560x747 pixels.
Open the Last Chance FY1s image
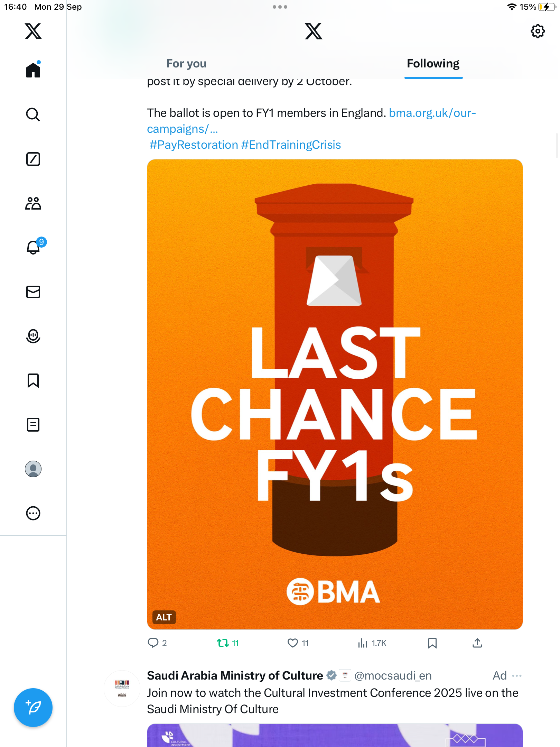tap(335, 394)
